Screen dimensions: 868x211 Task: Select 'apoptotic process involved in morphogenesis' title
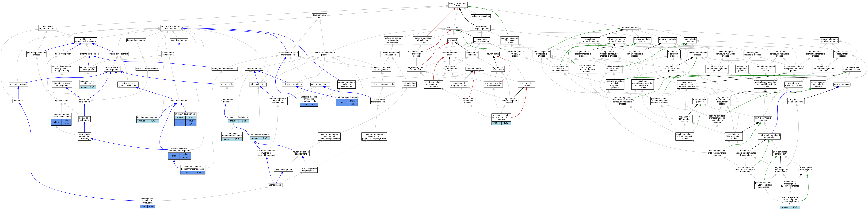(309, 99)
